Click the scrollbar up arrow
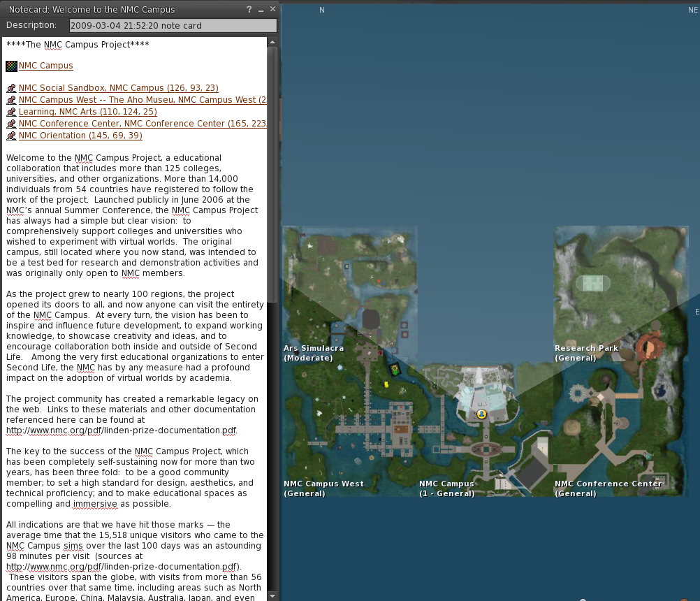 pyautogui.click(x=272, y=41)
